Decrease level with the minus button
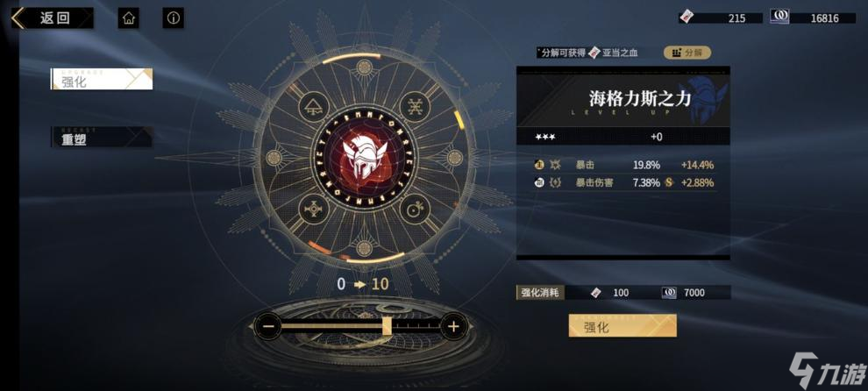Screen dimensions: 868x391 pyautogui.click(x=268, y=327)
